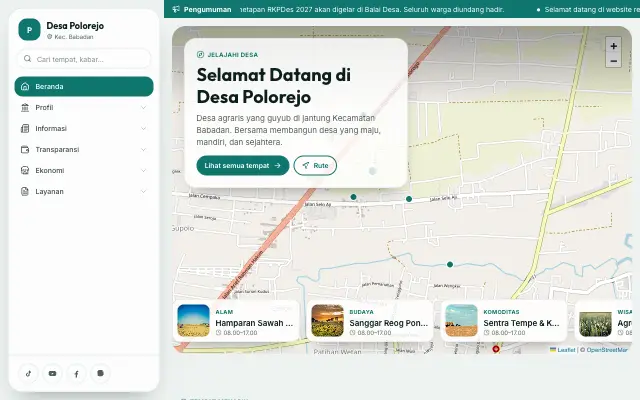Open the Informasi menu item

[84, 129]
